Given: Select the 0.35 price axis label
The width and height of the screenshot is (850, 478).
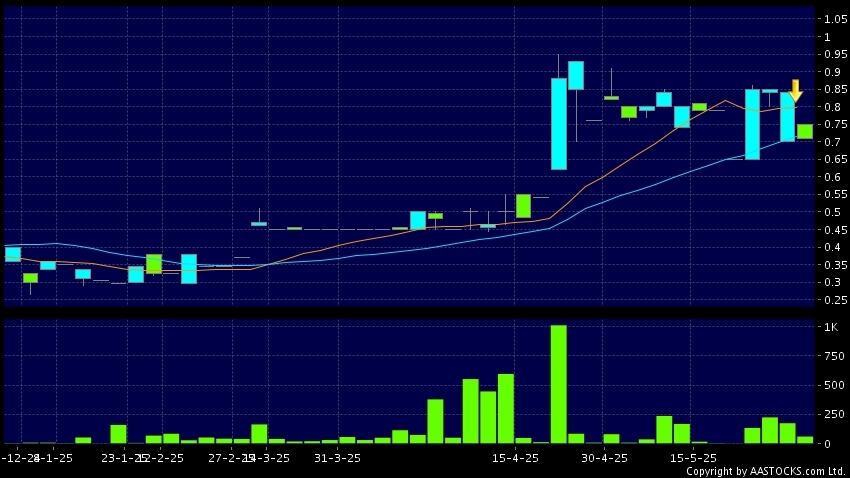Looking at the screenshot, I should pyautogui.click(x=835, y=265).
